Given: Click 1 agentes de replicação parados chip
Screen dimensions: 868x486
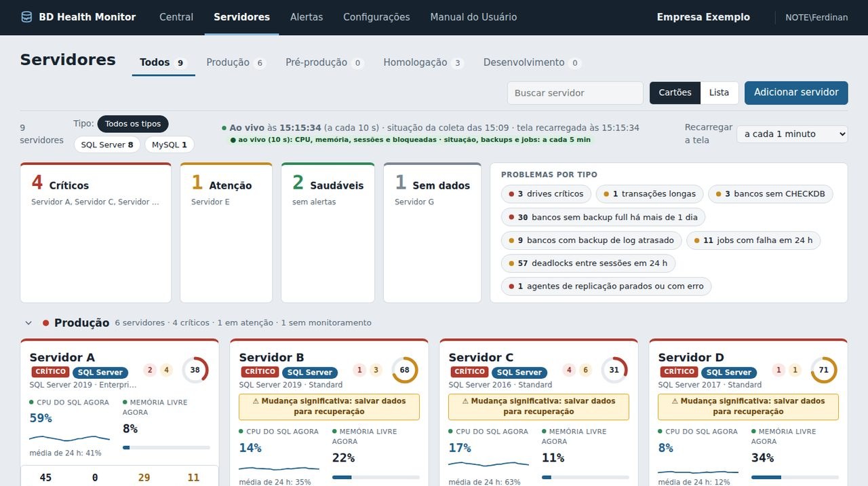Looking at the screenshot, I should click(606, 286).
